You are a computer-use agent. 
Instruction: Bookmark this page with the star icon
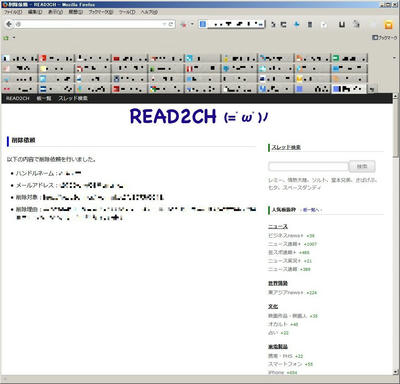click(183, 24)
